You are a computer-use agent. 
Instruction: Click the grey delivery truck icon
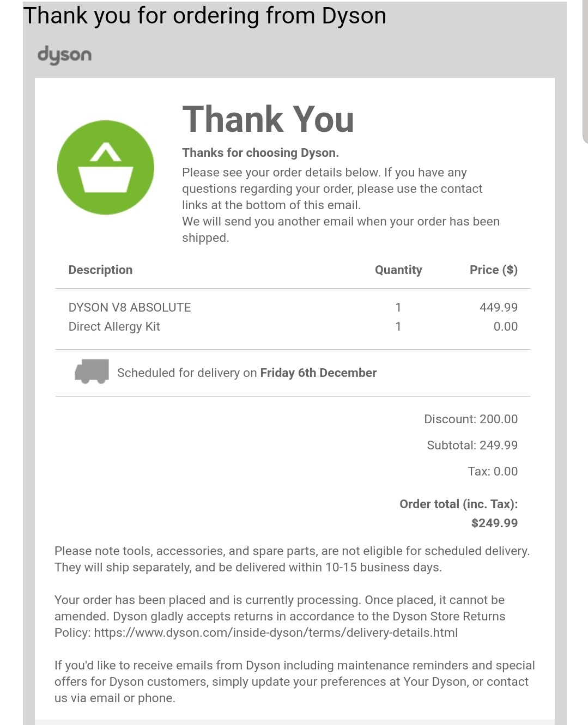(92, 371)
